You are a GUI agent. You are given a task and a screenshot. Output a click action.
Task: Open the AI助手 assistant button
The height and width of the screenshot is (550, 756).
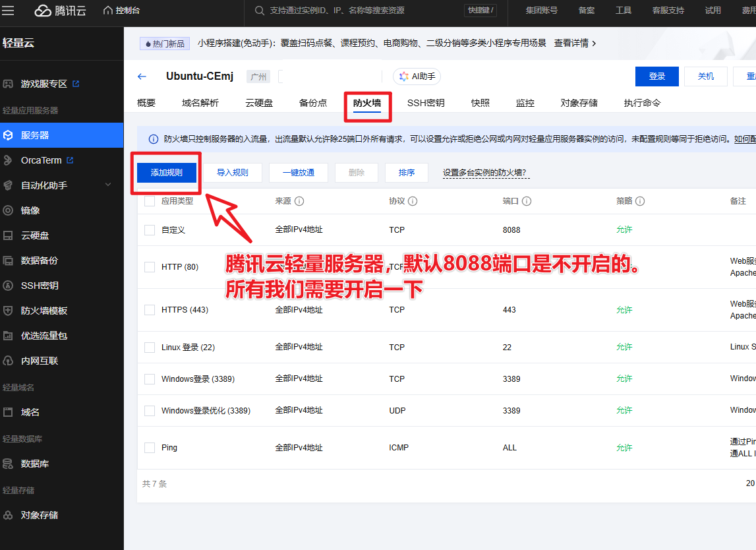point(417,76)
